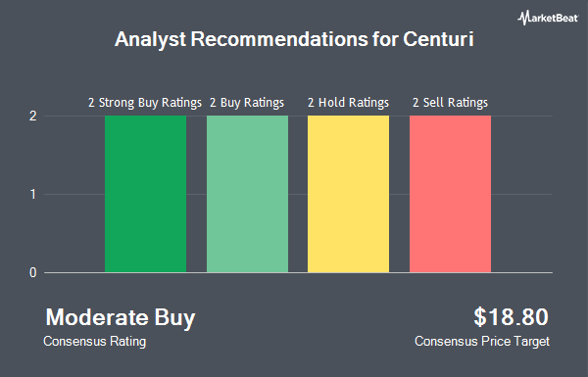Click the gridline at value 1

pyautogui.click(x=298, y=194)
